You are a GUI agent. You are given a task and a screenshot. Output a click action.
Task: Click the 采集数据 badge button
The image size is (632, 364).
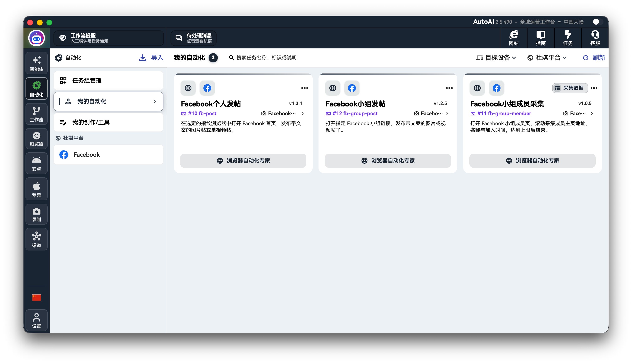coord(570,88)
